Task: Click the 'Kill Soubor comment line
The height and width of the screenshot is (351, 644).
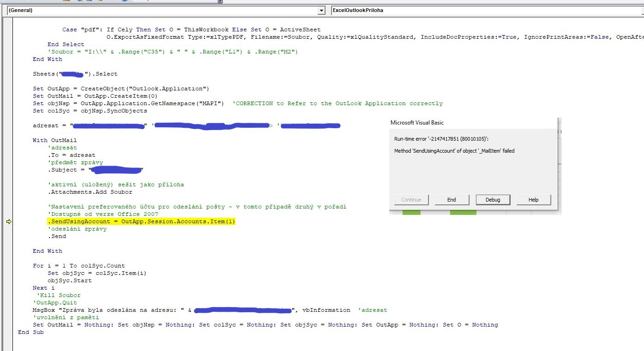Action: [x=58, y=296]
